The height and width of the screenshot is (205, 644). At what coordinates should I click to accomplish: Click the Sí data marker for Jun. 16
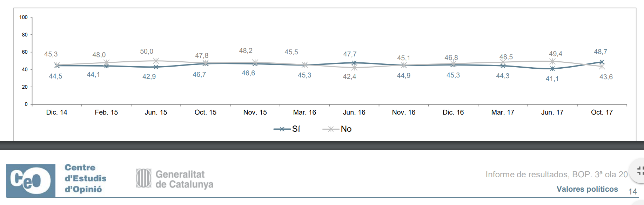point(354,63)
